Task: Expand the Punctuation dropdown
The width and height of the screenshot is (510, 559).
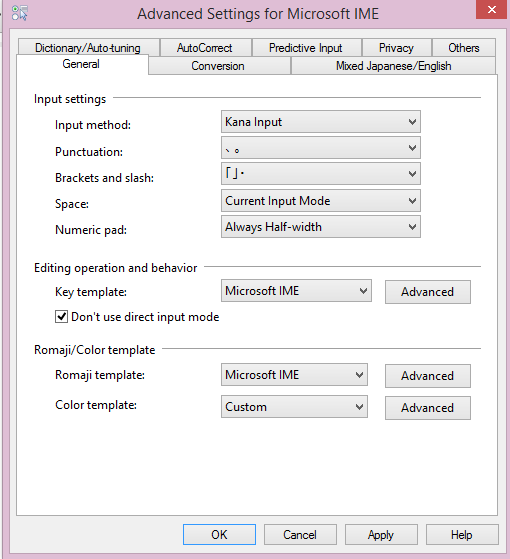Action: pos(321,148)
